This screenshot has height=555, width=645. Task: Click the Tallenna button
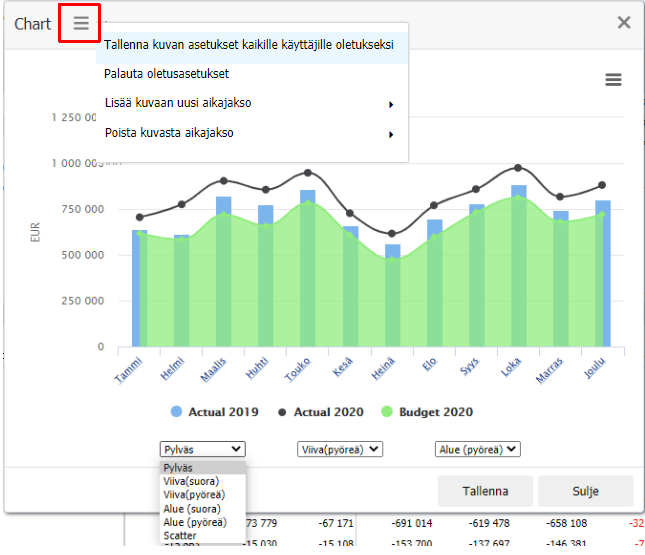[x=485, y=491]
